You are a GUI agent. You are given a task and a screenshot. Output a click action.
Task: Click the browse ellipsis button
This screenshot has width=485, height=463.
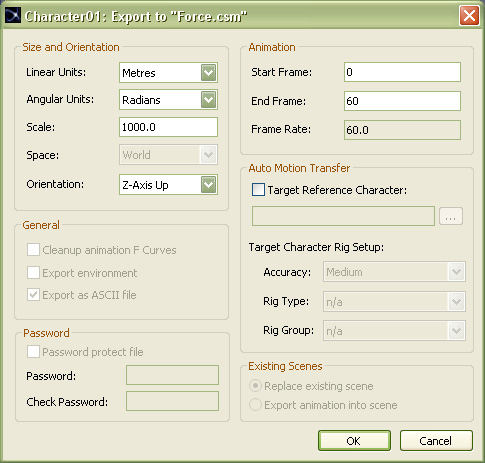[x=451, y=216]
